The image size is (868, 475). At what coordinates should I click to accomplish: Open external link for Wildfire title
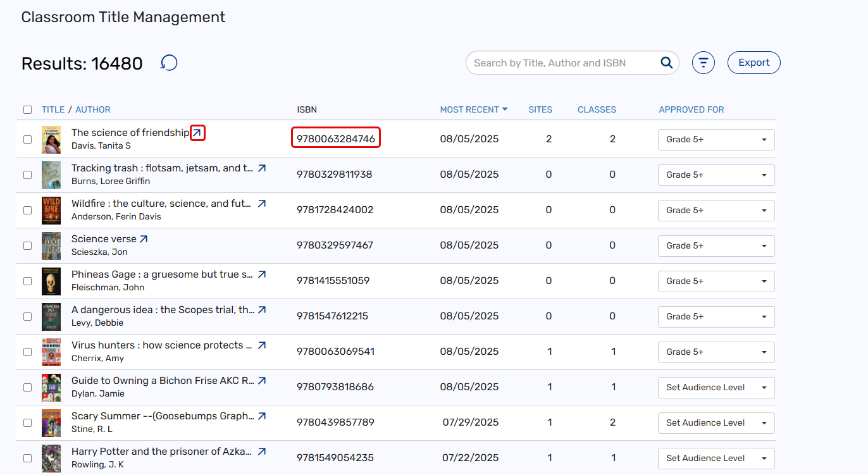pyautogui.click(x=262, y=204)
